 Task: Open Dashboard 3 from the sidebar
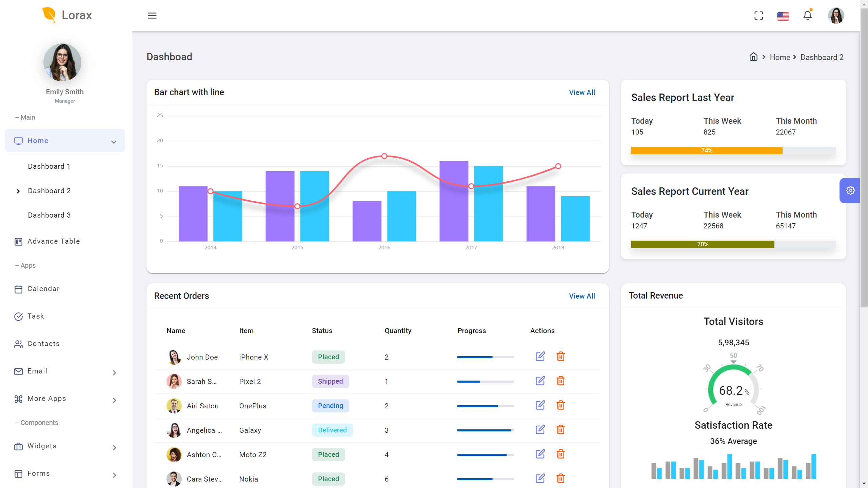49,215
